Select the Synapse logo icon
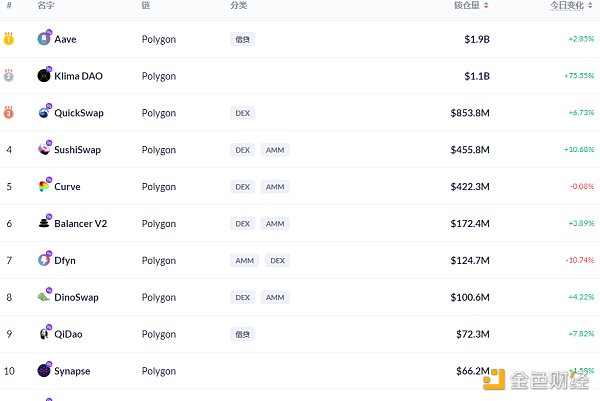600x401 pixels. pos(44,370)
